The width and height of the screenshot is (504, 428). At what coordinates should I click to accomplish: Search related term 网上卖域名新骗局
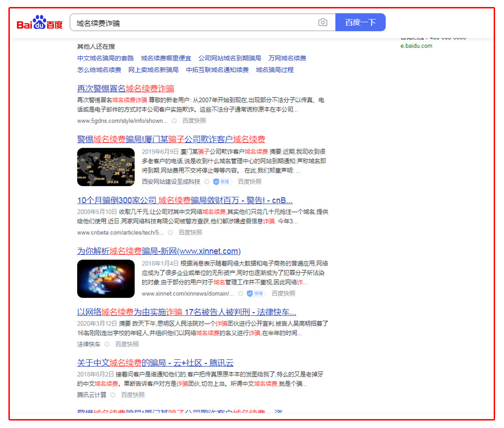pyautogui.click(x=153, y=70)
